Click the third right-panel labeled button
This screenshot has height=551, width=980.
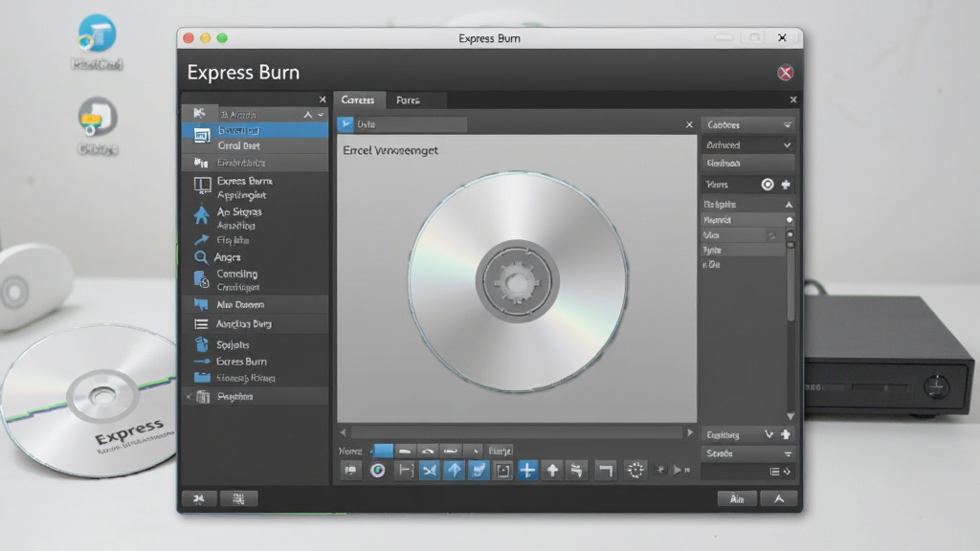[x=748, y=163]
